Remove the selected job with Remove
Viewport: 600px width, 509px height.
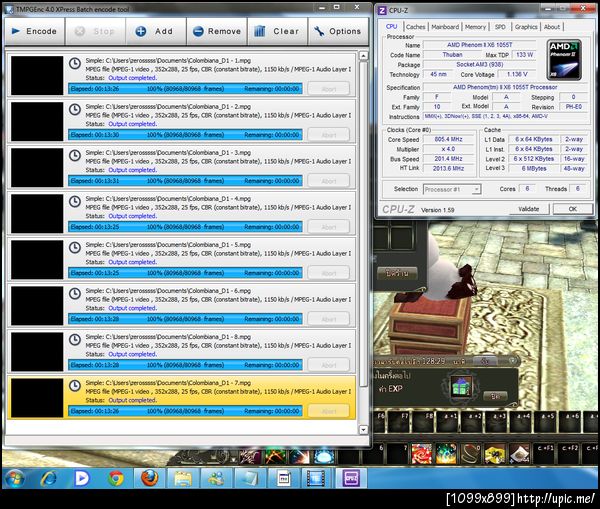pyautogui.click(x=217, y=31)
